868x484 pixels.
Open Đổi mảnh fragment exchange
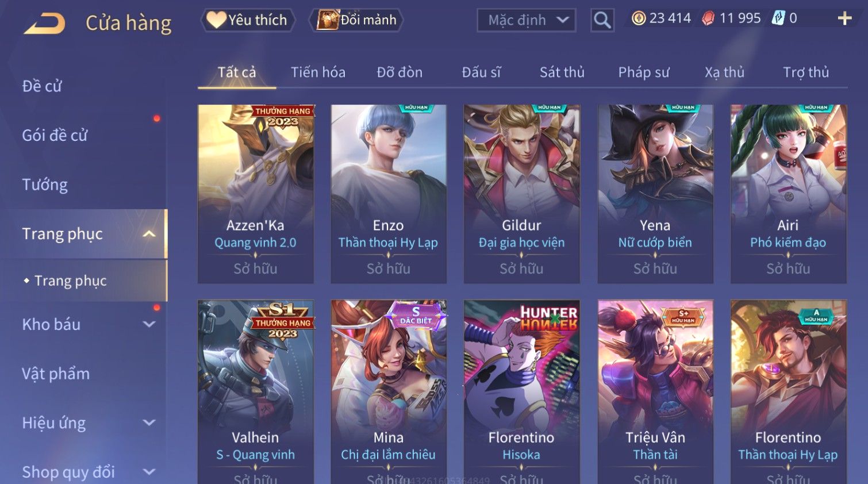pyautogui.click(x=356, y=20)
